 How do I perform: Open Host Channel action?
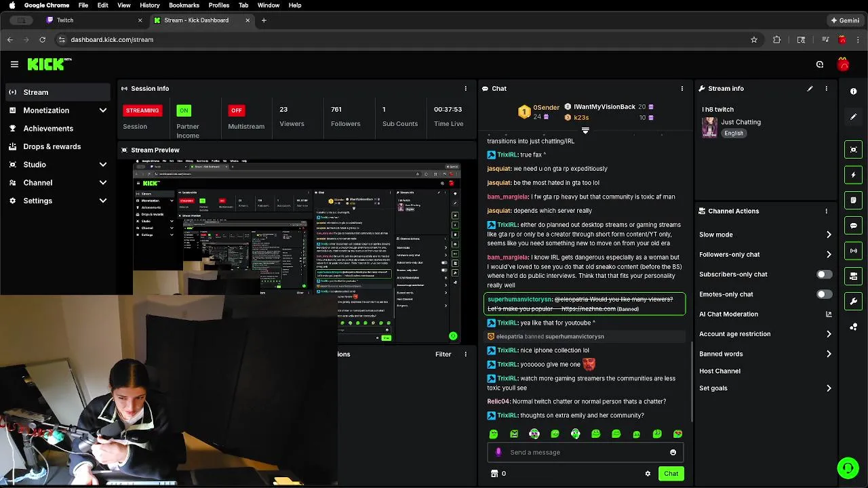pos(719,371)
